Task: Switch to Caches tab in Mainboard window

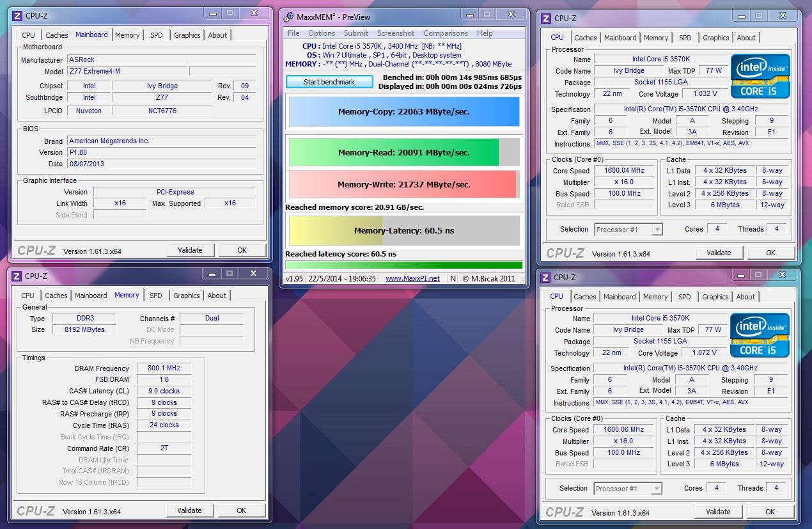Action: coord(57,35)
